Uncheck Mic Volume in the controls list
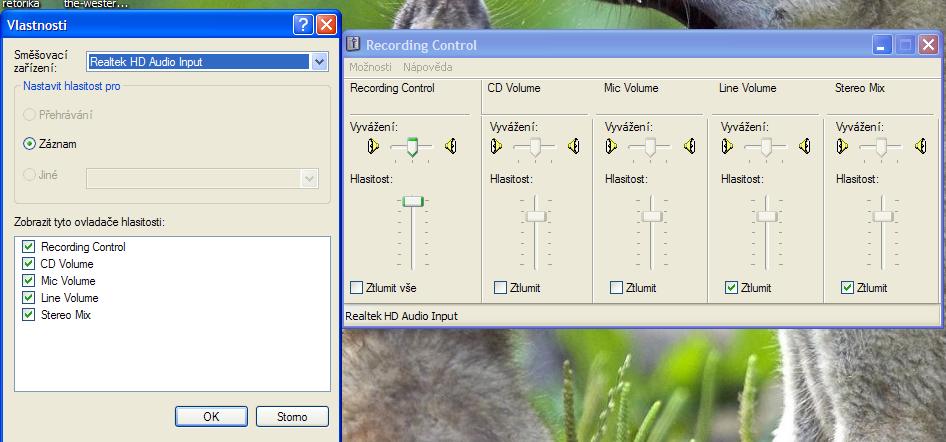This screenshot has width=946, height=442. [x=28, y=280]
